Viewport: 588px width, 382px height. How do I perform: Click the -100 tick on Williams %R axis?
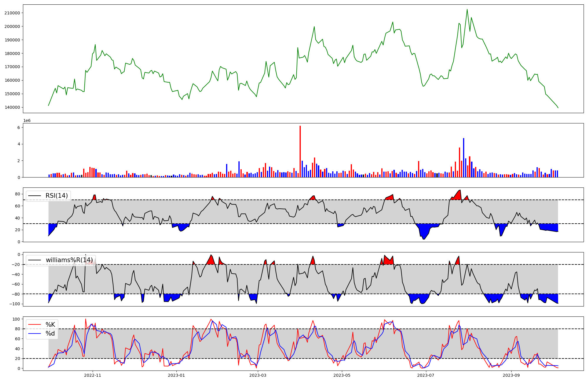15,304
